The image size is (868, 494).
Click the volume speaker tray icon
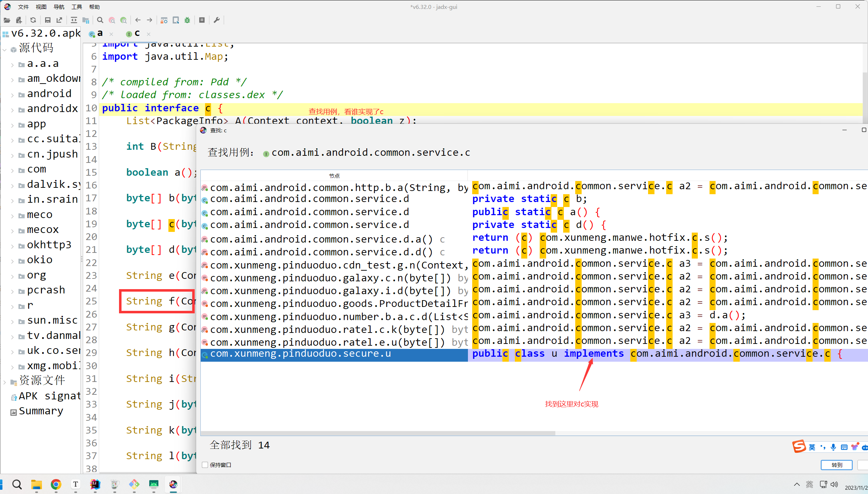pos(834,484)
